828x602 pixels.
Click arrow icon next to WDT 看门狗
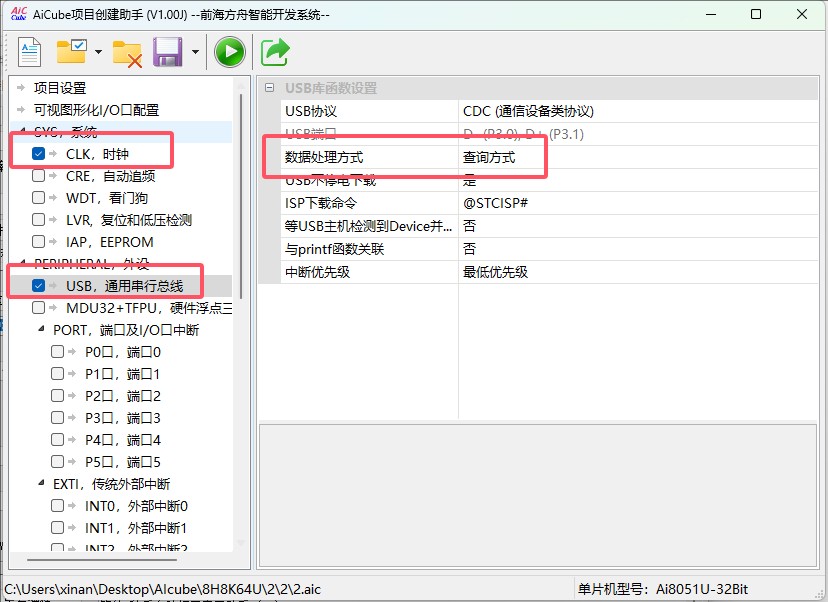pyautogui.click(x=53, y=197)
